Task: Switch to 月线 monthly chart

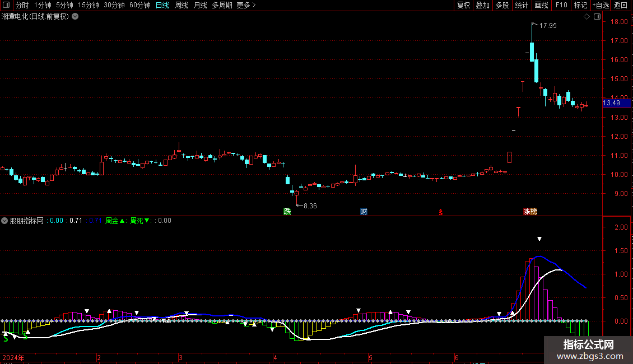Action: pos(200,5)
